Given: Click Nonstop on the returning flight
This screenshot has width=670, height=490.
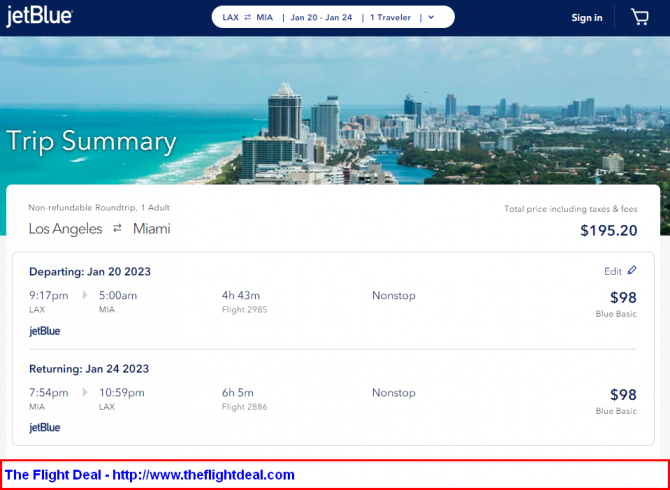Looking at the screenshot, I should click(394, 393).
